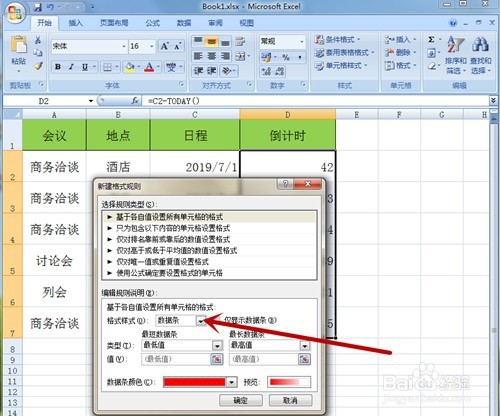Image resolution: width=500 pixels, height=416 pixels.
Task: Open Excel help question icon
Action: click(x=453, y=23)
